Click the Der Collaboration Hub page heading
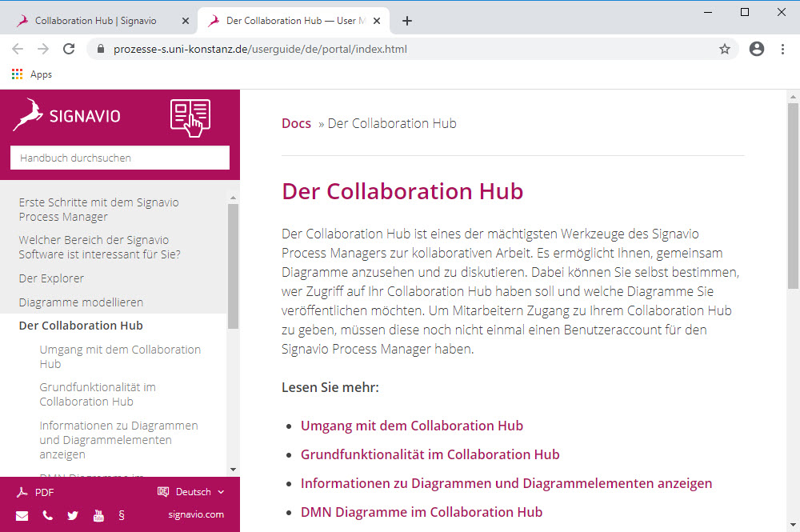This screenshot has width=800, height=532. pyautogui.click(x=402, y=192)
